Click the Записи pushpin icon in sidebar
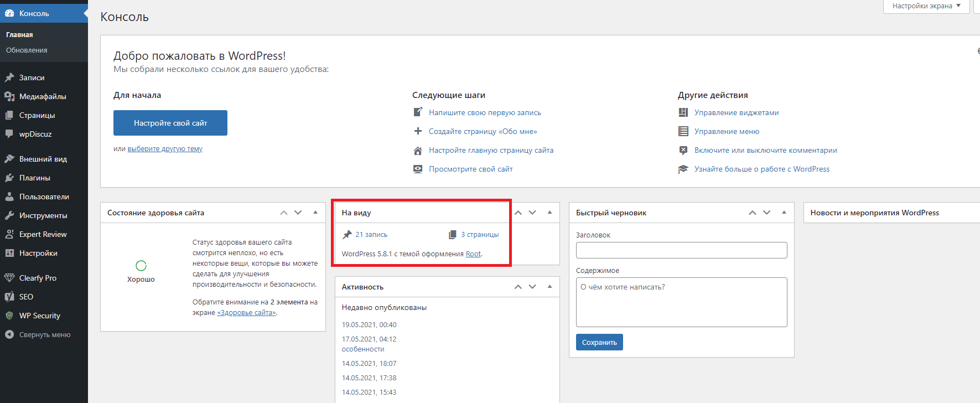The image size is (980, 403). [9, 77]
